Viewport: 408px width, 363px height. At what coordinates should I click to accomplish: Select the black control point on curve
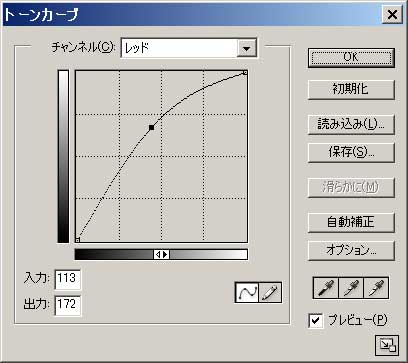pos(152,127)
